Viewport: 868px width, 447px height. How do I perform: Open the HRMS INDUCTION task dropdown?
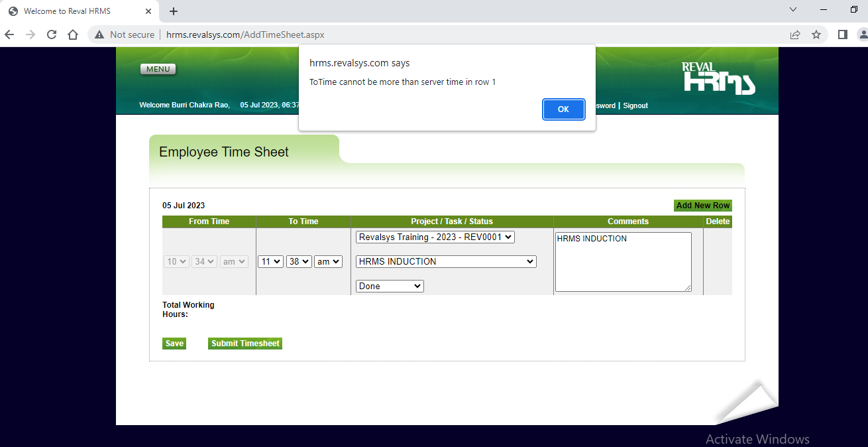coord(445,262)
